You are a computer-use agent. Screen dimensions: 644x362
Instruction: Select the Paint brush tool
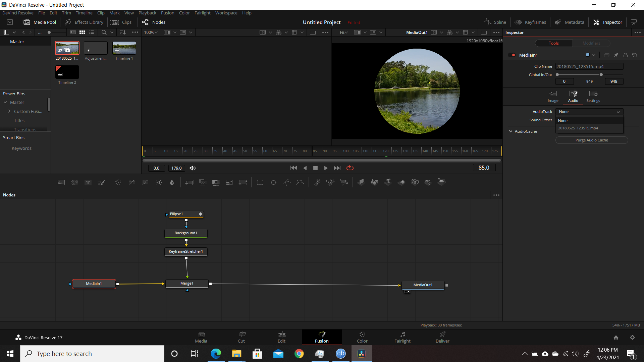(x=101, y=182)
